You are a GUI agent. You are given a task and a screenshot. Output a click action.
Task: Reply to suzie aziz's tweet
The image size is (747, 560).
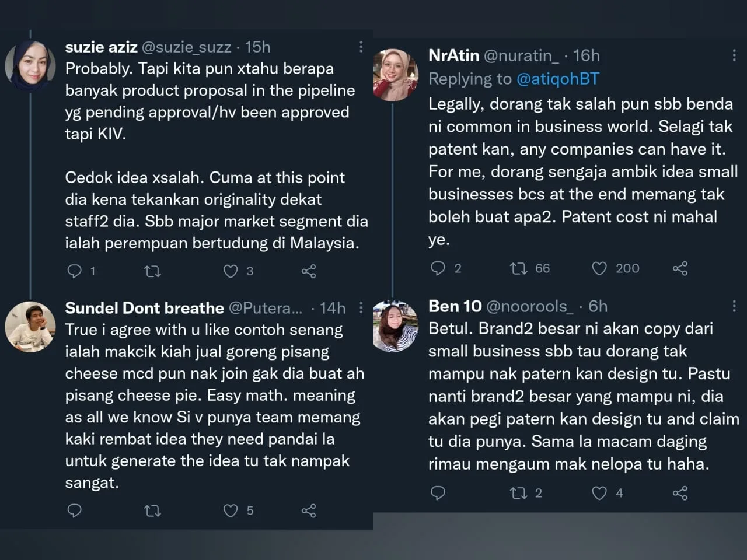[75, 271]
